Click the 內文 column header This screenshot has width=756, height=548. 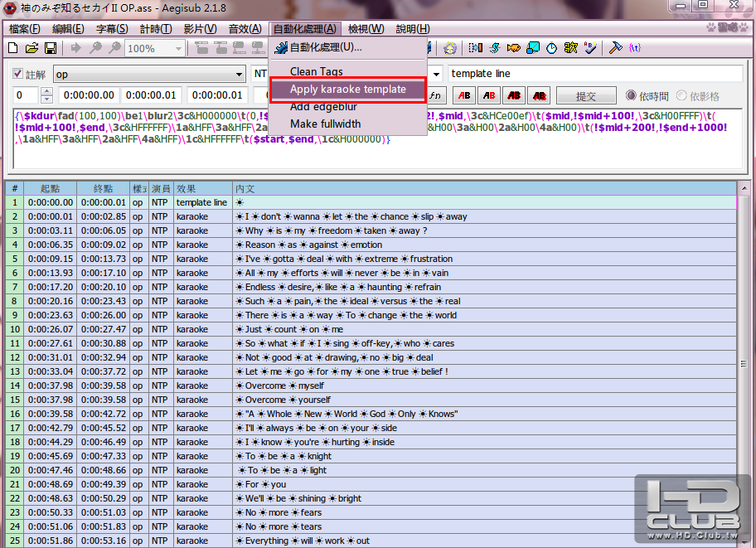(485, 189)
